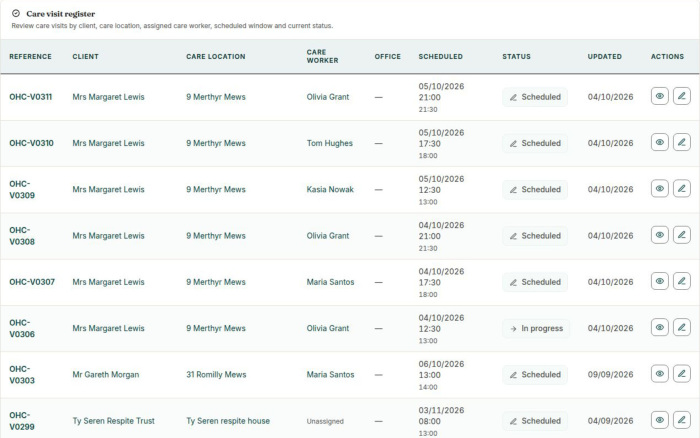Click Scheduled status for OHC-V0299

click(535, 421)
